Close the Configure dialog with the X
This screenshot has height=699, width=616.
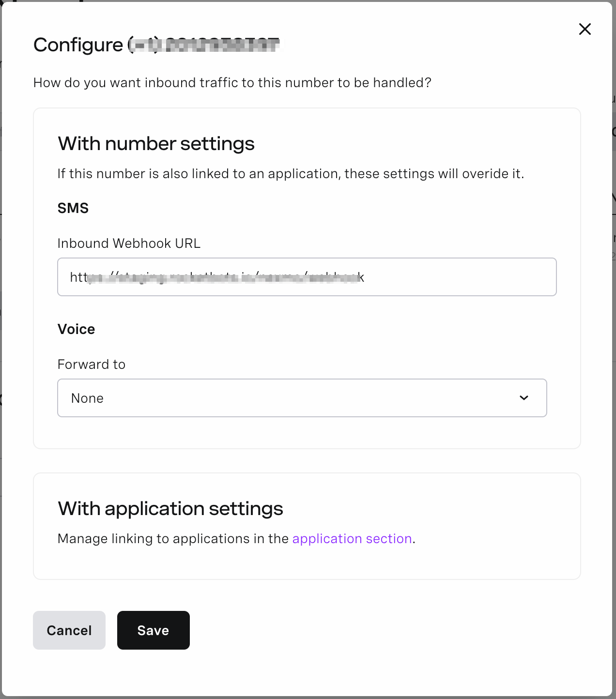click(585, 29)
